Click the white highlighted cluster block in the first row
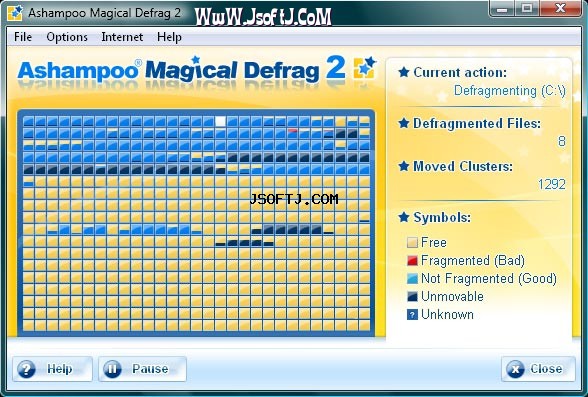The height and width of the screenshot is (397, 588). point(220,121)
